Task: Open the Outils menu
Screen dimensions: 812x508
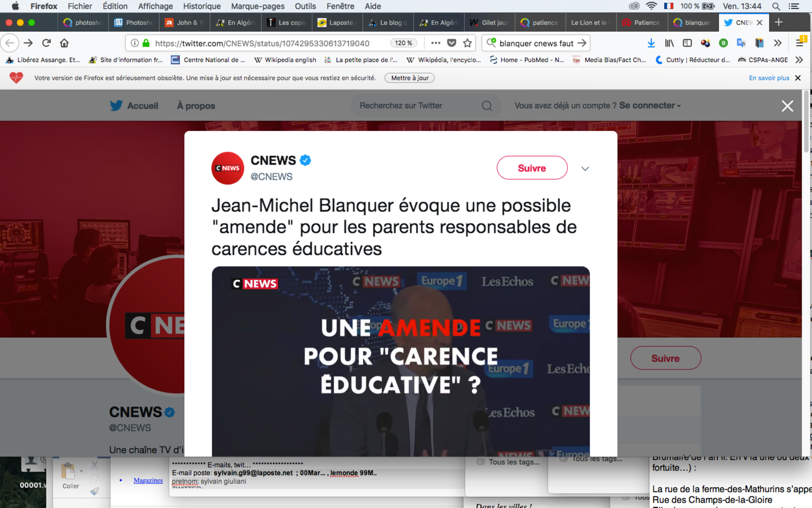Action: [x=305, y=6]
